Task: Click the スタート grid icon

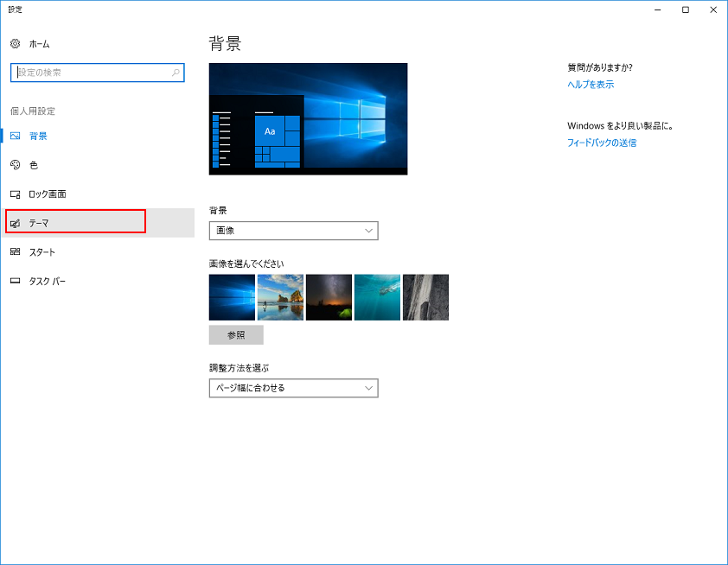Action: [x=15, y=252]
